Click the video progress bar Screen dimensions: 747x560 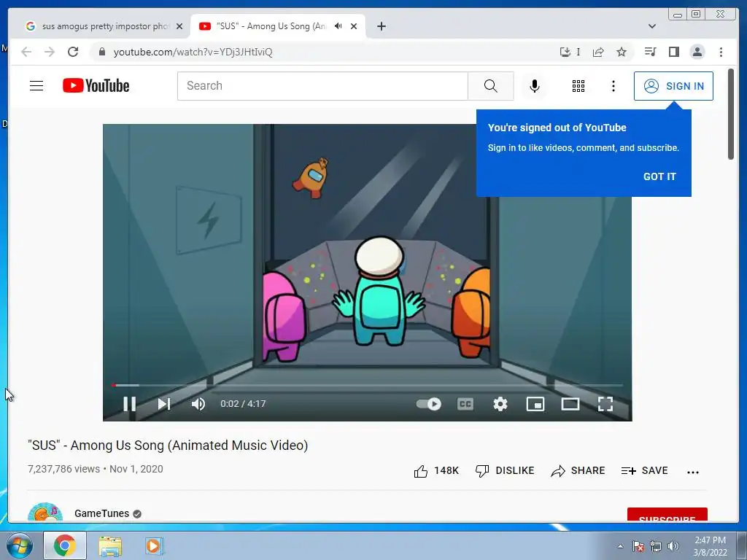(x=368, y=385)
